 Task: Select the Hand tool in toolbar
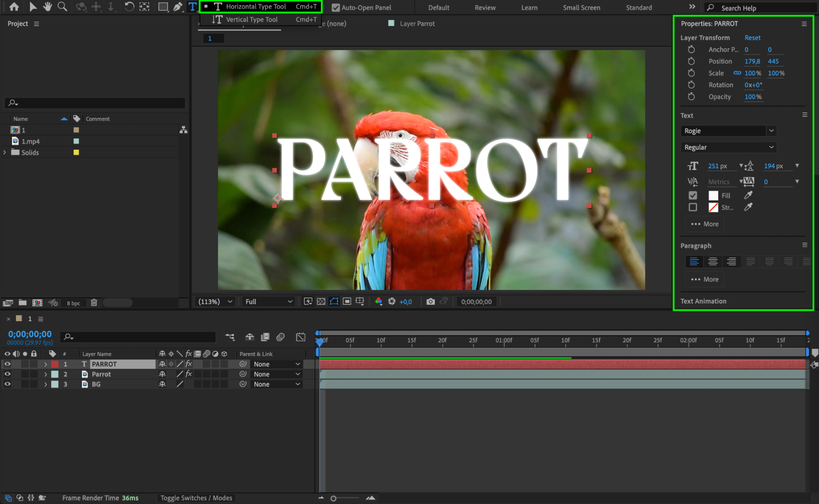[x=48, y=7]
